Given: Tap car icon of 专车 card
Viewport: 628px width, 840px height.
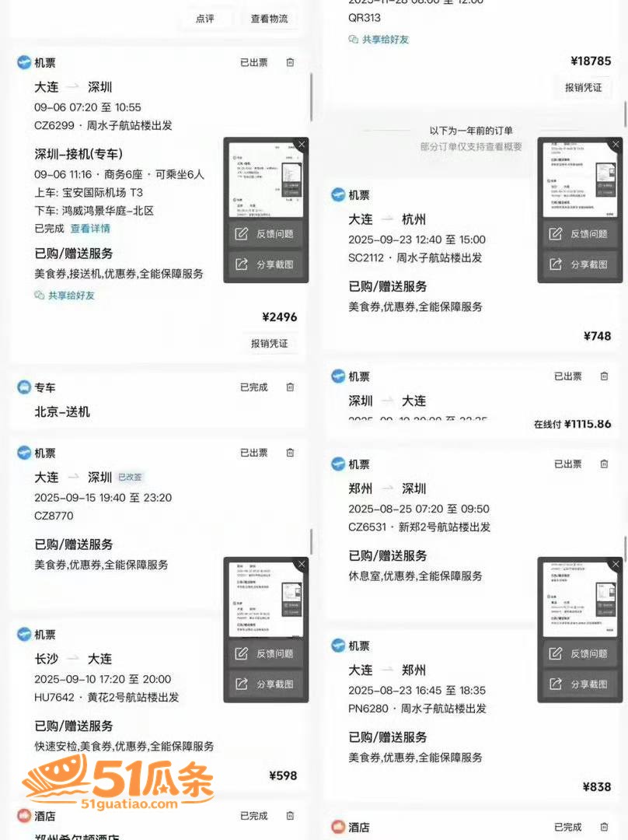Looking at the screenshot, I should [24, 387].
